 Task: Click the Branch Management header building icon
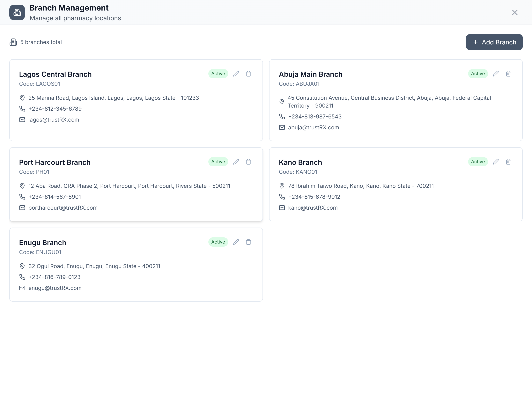point(17,12)
